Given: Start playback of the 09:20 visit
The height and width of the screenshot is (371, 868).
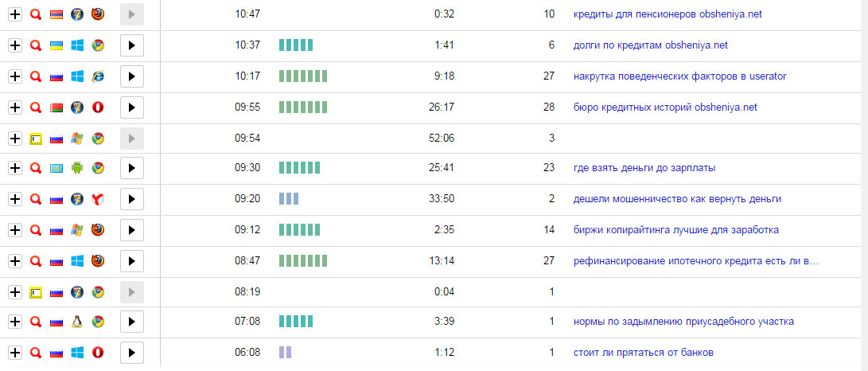Looking at the screenshot, I should [x=132, y=199].
